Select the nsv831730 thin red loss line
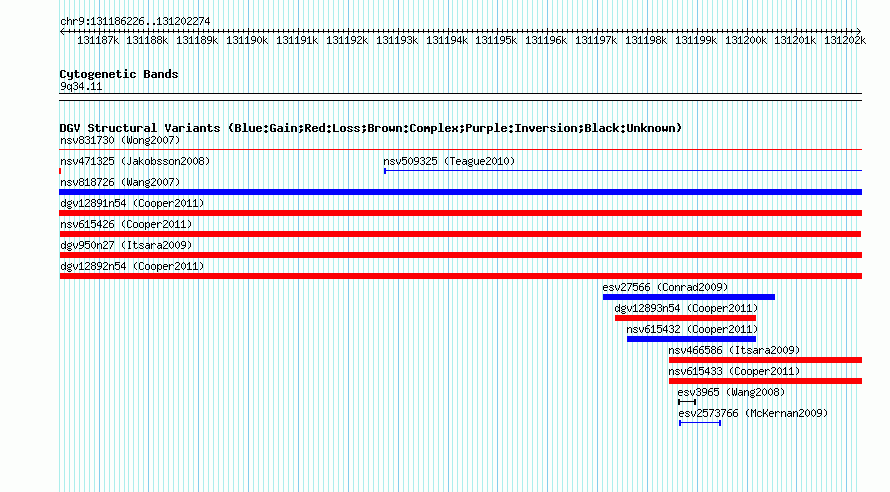 click(x=460, y=150)
